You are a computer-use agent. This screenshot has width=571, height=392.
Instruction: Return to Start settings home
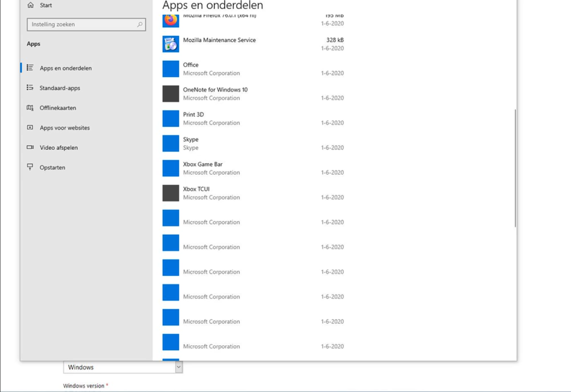coord(46,5)
